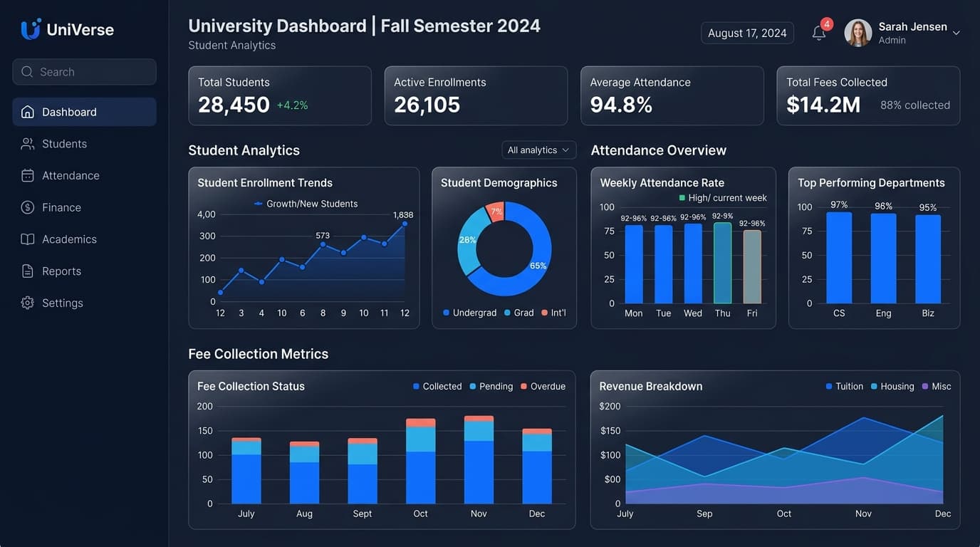Go to Attendance section
Image resolution: width=980 pixels, height=547 pixels.
(x=84, y=175)
